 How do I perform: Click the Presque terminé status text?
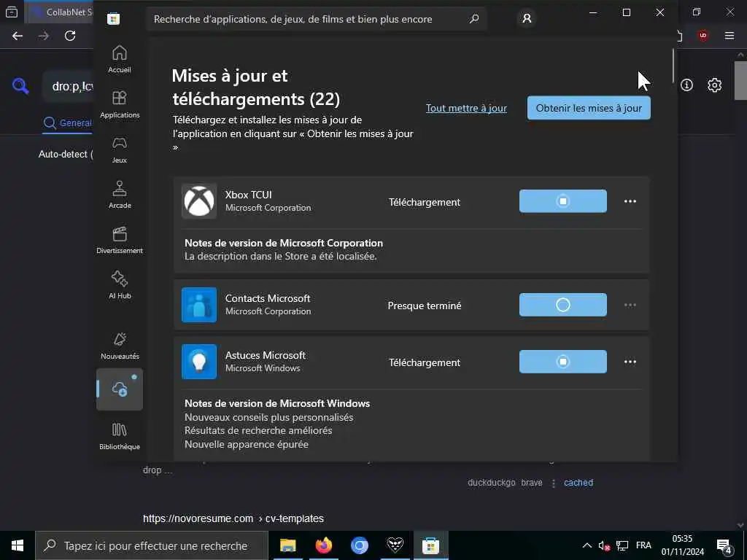click(425, 306)
